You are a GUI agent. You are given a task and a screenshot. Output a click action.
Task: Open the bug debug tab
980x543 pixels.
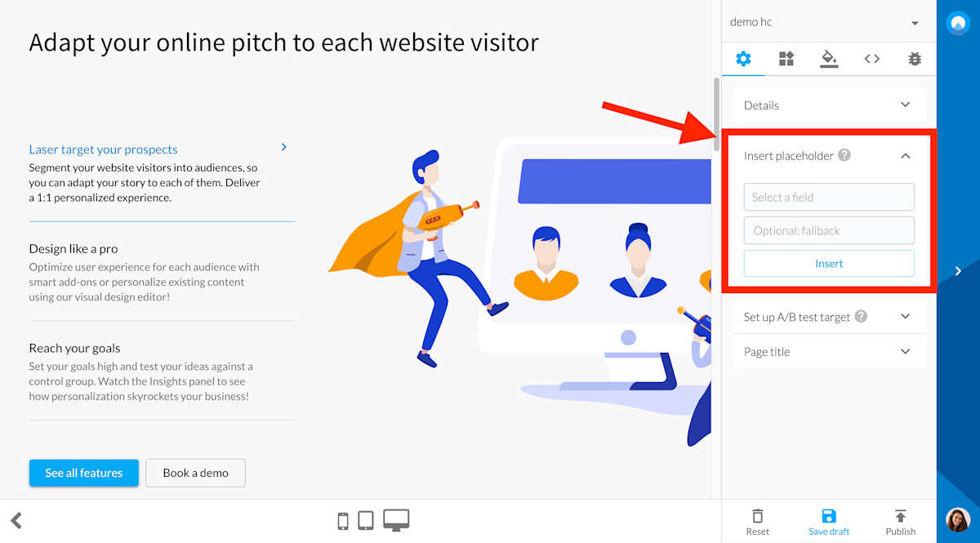click(x=915, y=59)
